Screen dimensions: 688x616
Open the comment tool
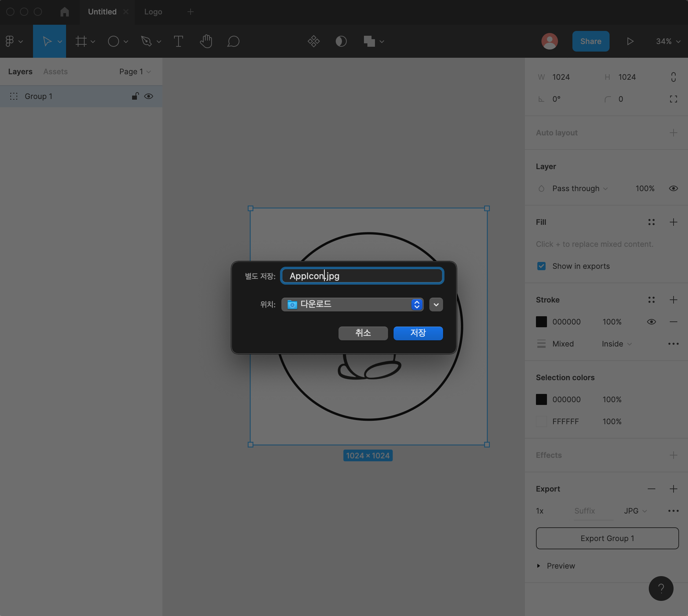pyautogui.click(x=233, y=41)
